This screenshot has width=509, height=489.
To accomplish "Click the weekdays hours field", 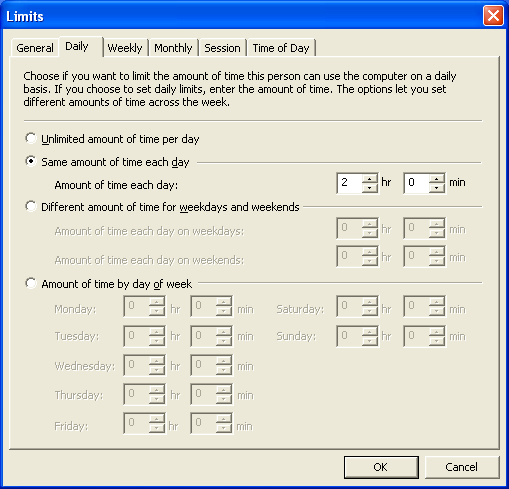I will (x=349, y=228).
